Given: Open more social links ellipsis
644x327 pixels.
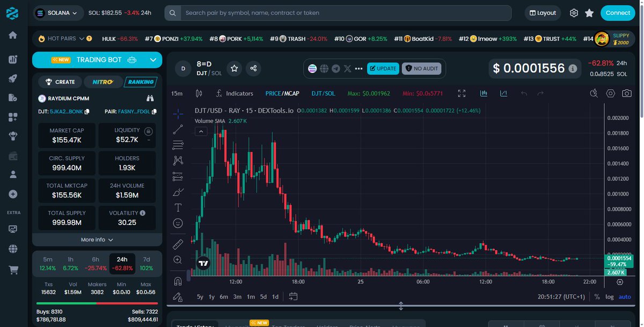Looking at the screenshot, I should tap(359, 68).
